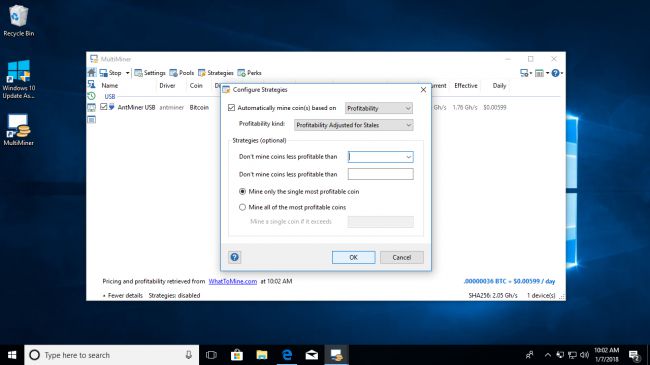Click the Cancel button
Viewport: 650px width, 365px height.
point(402,257)
